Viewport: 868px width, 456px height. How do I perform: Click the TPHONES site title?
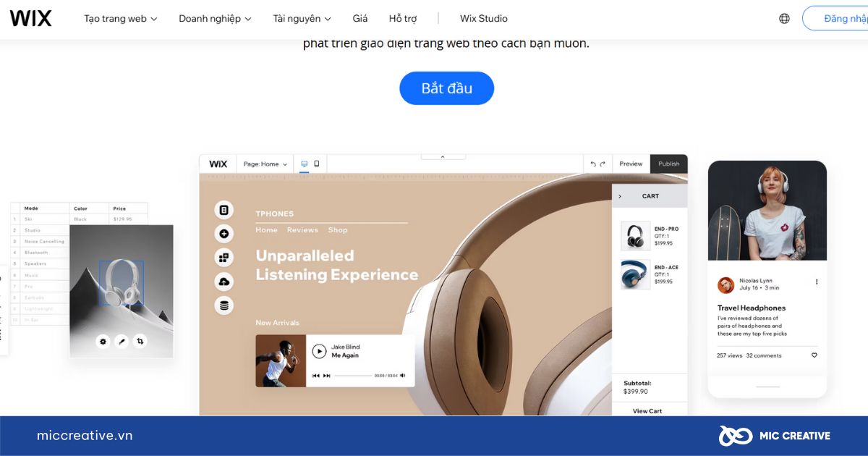(x=275, y=214)
